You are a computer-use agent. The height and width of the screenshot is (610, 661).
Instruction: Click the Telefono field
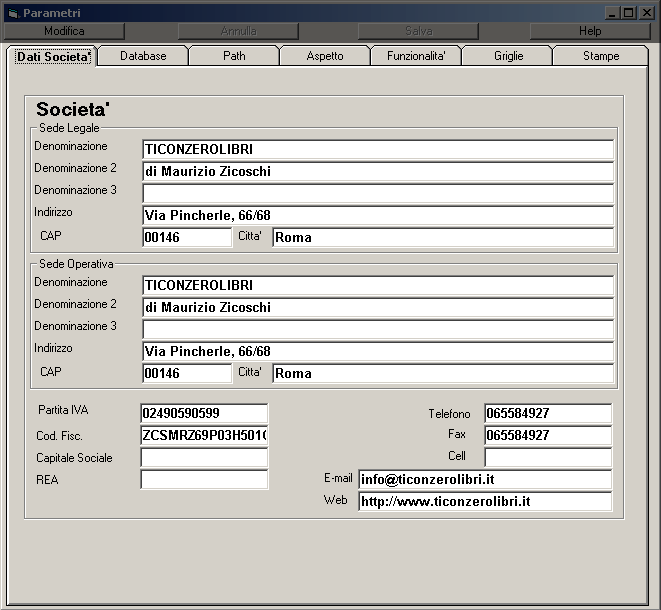click(x=548, y=413)
